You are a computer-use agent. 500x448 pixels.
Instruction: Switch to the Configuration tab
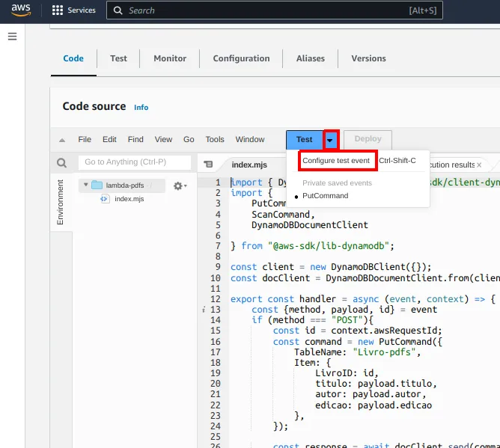(241, 58)
